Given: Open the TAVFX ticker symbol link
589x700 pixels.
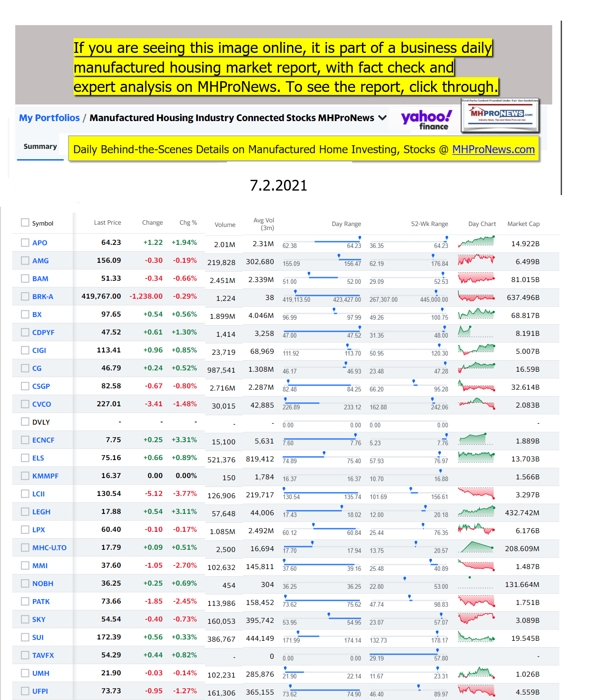Looking at the screenshot, I should tap(43, 655).
